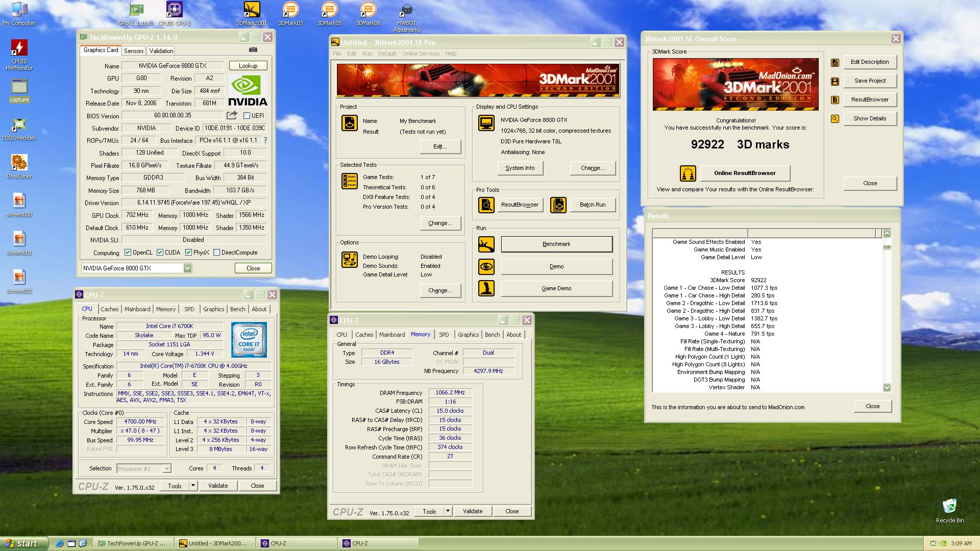This screenshot has height=551, width=980.
Task: Open the GPU-Z 1.16.0 desktop shortcut
Action: coord(135,14)
